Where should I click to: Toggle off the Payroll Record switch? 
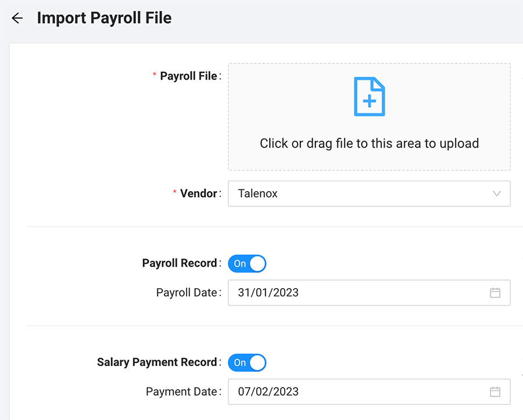click(247, 263)
